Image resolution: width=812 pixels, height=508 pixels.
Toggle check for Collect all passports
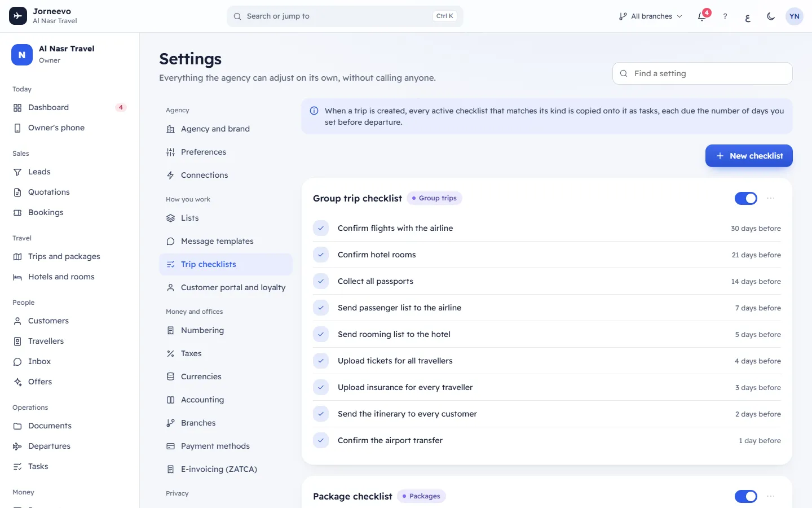[321, 281]
